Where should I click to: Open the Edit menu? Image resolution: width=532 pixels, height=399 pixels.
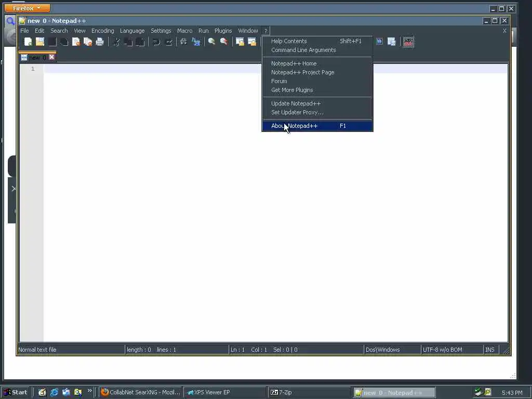click(x=39, y=31)
